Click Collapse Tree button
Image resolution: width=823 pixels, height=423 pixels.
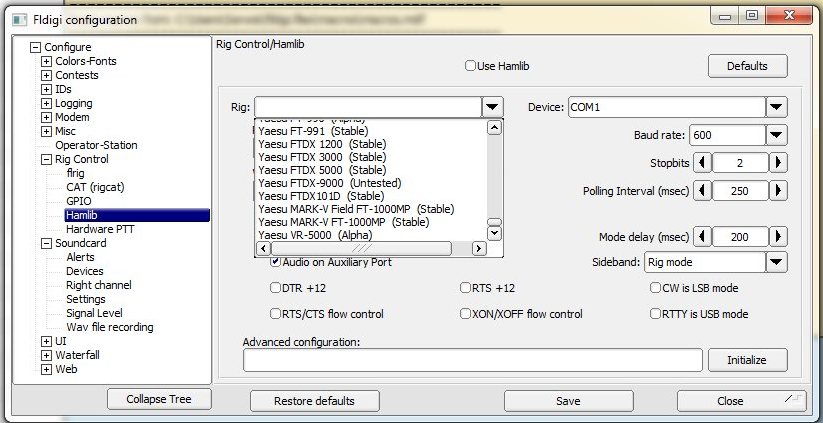click(x=159, y=399)
